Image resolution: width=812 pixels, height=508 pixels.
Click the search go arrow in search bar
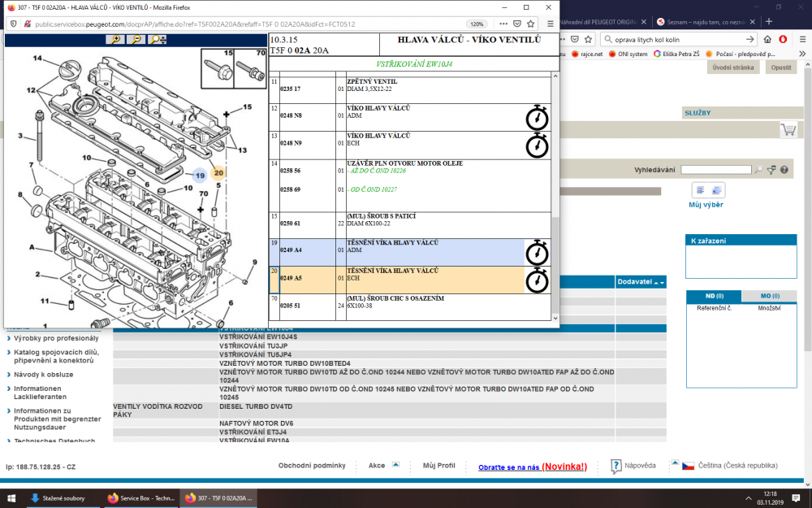pos(749,39)
